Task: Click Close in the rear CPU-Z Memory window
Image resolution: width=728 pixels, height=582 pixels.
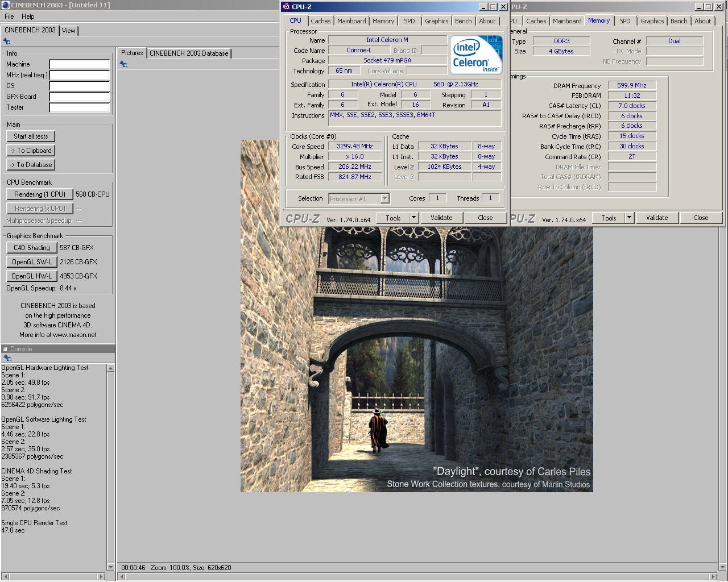Action: tap(701, 218)
